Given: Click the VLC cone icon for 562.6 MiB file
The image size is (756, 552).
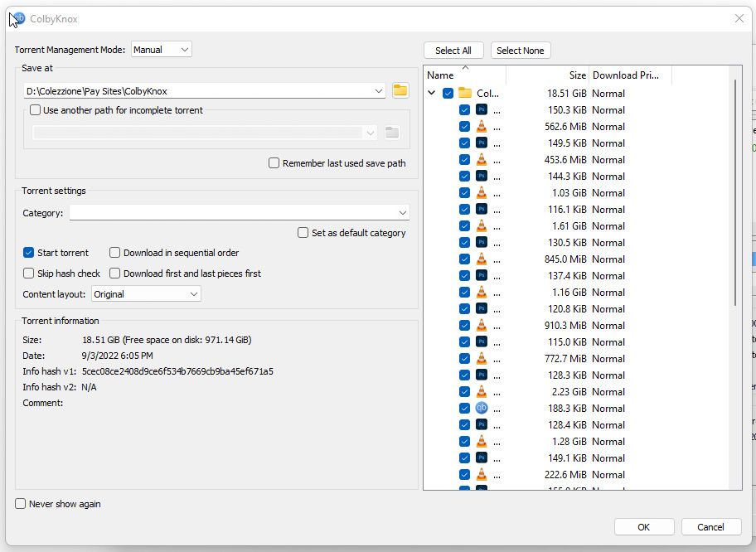Looking at the screenshot, I should [482, 127].
